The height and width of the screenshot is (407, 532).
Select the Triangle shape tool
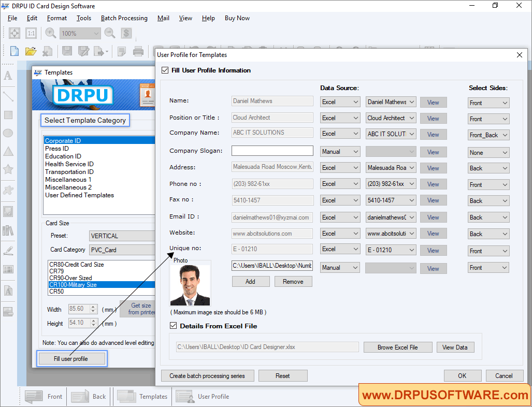point(8,151)
